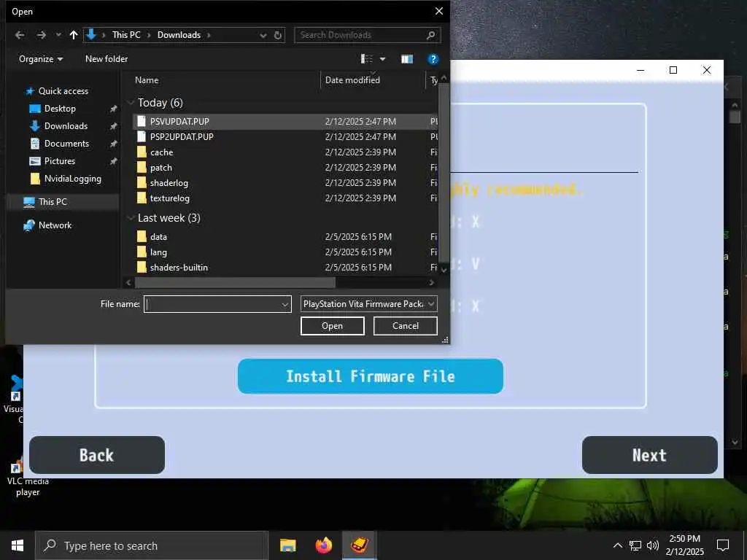The image size is (747, 560).
Task: Open Desktop in the sidebar
Action: 60,109
